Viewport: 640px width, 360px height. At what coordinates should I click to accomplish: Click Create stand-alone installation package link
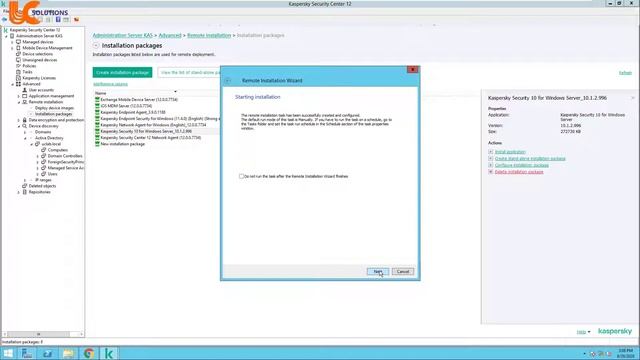click(x=530, y=158)
